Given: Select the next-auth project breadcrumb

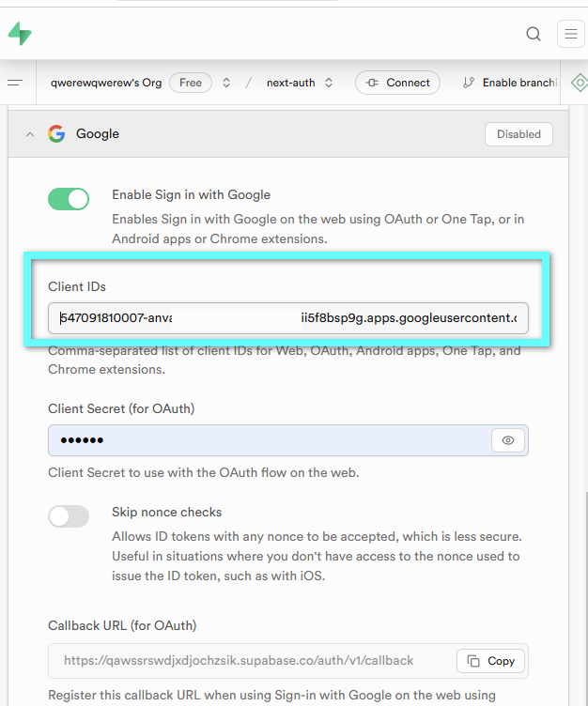Looking at the screenshot, I should point(290,83).
